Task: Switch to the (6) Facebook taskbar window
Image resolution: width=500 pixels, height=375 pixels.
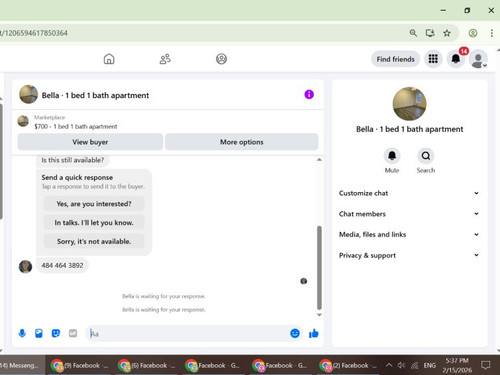Action: coord(147,365)
